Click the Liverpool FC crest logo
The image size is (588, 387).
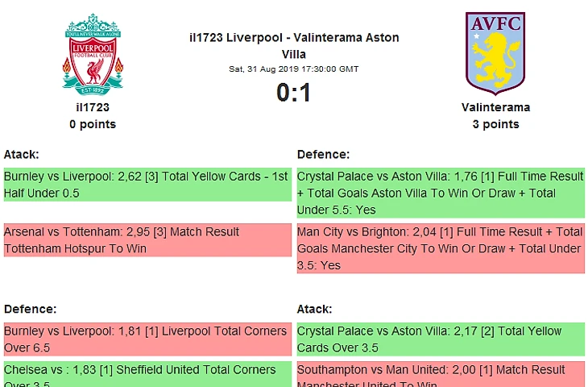pos(93,53)
